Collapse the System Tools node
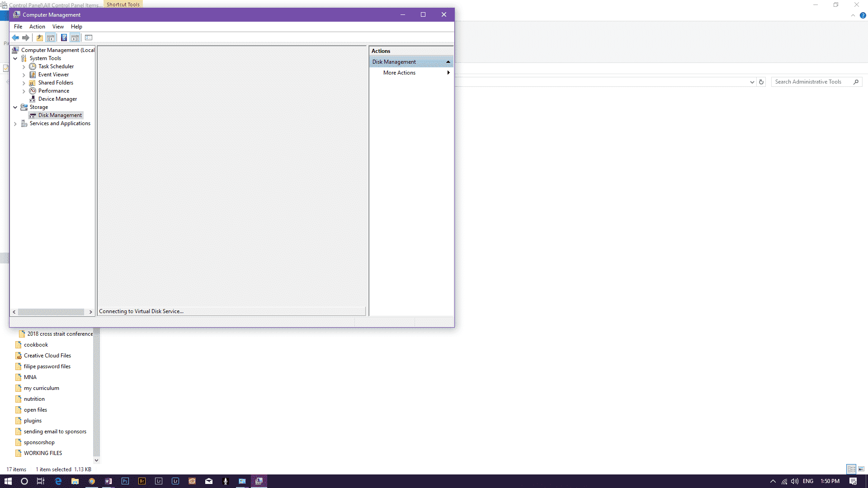This screenshot has height=488, width=868. pyautogui.click(x=15, y=58)
